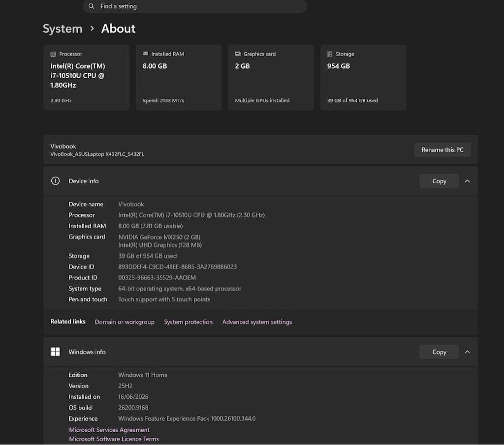Click the Device name value Vivobook
The image size is (504, 445).
[x=131, y=204]
